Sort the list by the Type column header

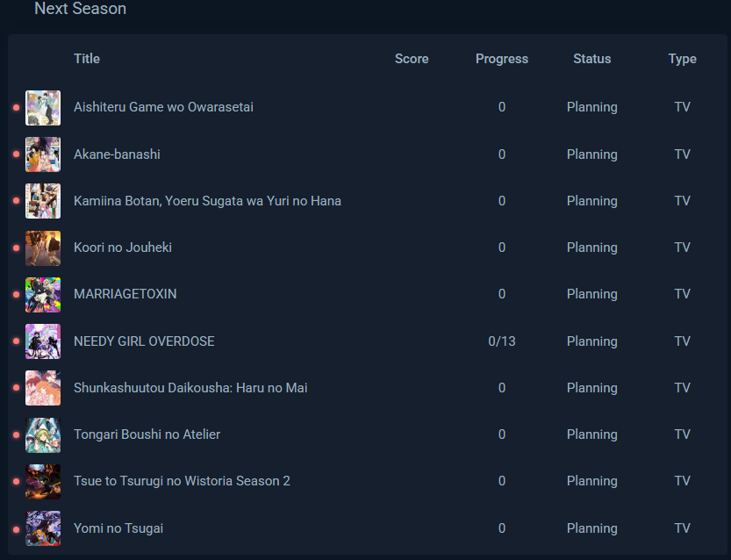click(683, 59)
